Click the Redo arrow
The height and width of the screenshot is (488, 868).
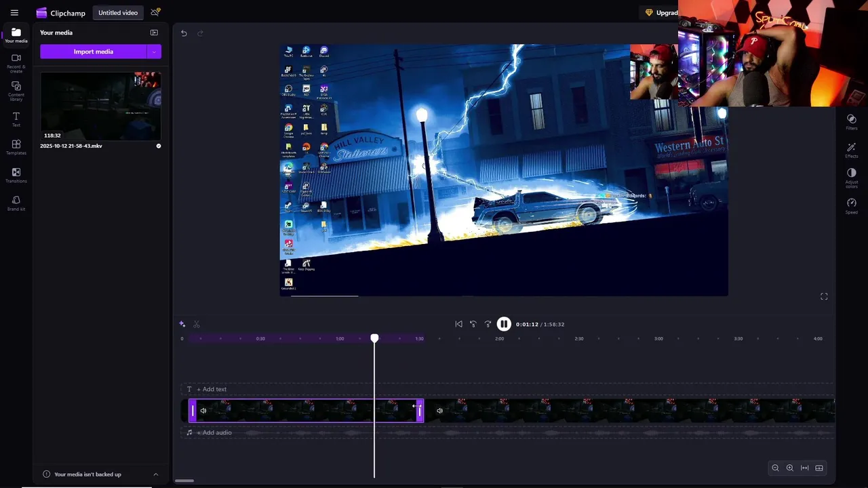pos(200,33)
